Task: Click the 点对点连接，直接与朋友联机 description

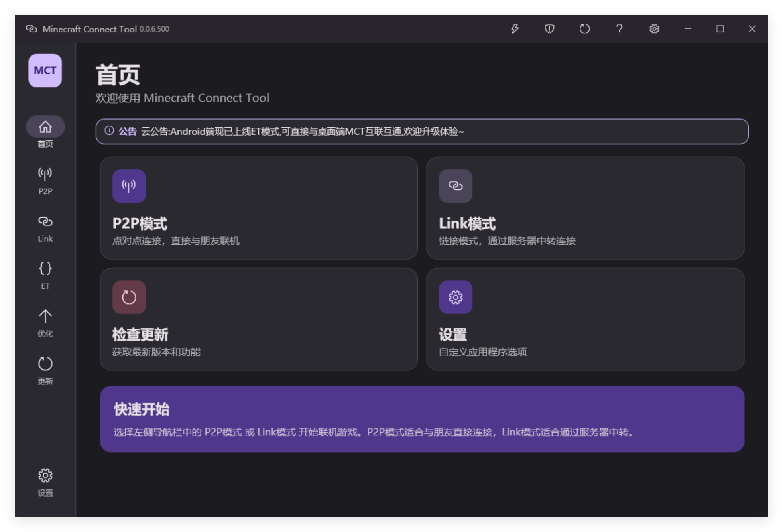Action: [176, 241]
